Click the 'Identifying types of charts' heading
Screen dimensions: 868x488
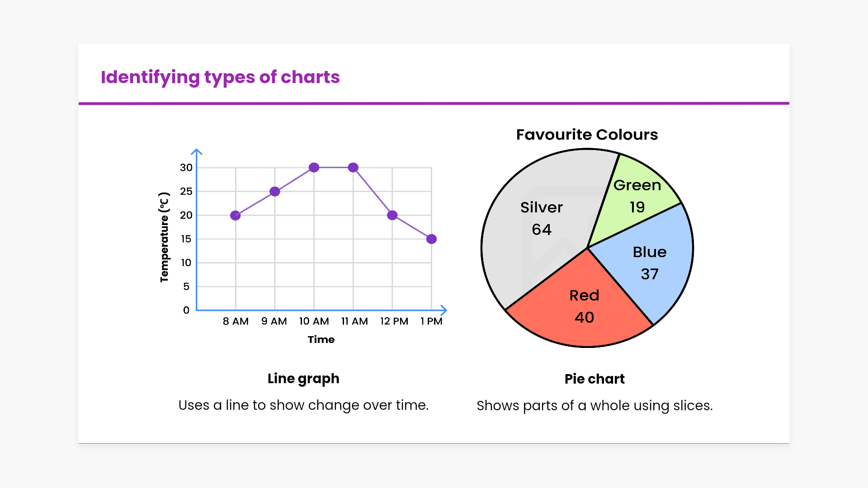pyautogui.click(x=220, y=77)
